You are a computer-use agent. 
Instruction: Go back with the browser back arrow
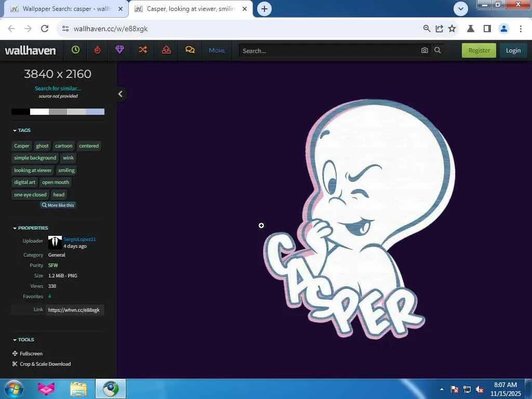point(11,29)
